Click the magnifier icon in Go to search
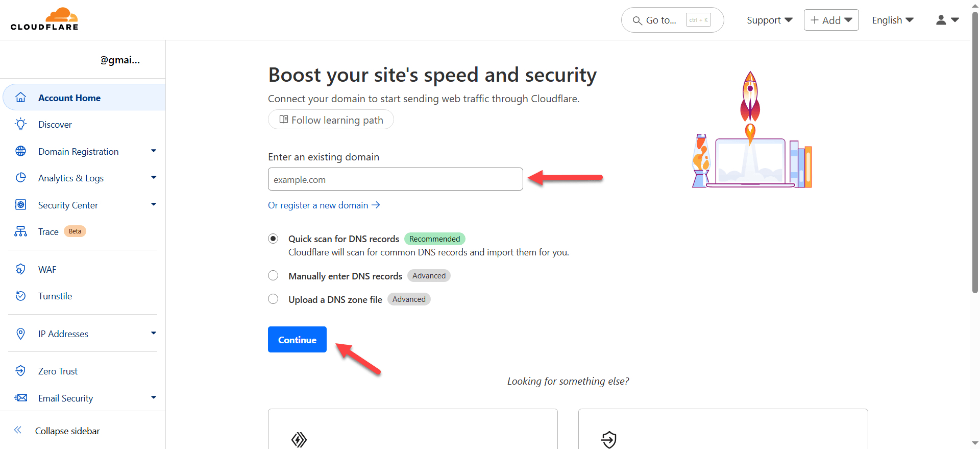Image resolution: width=980 pixels, height=449 pixels. tap(637, 20)
